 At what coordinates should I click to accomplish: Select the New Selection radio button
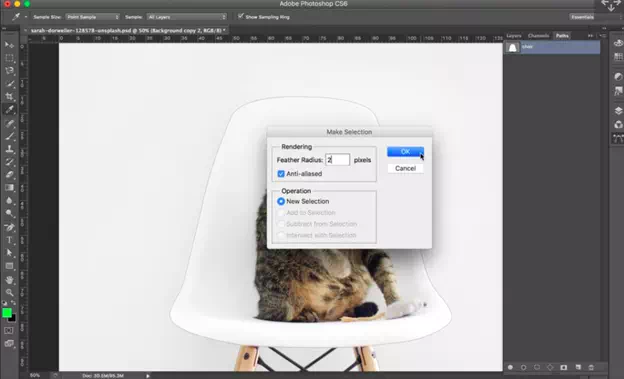pyautogui.click(x=281, y=201)
